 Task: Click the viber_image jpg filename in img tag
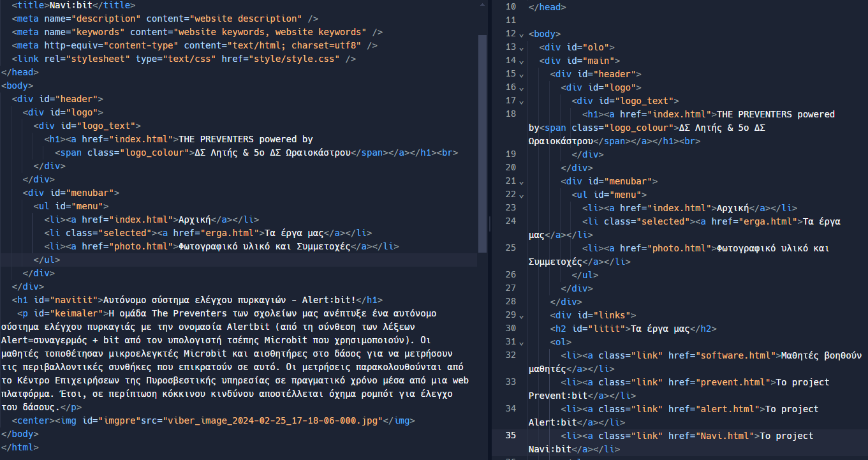(x=272, y=421)
